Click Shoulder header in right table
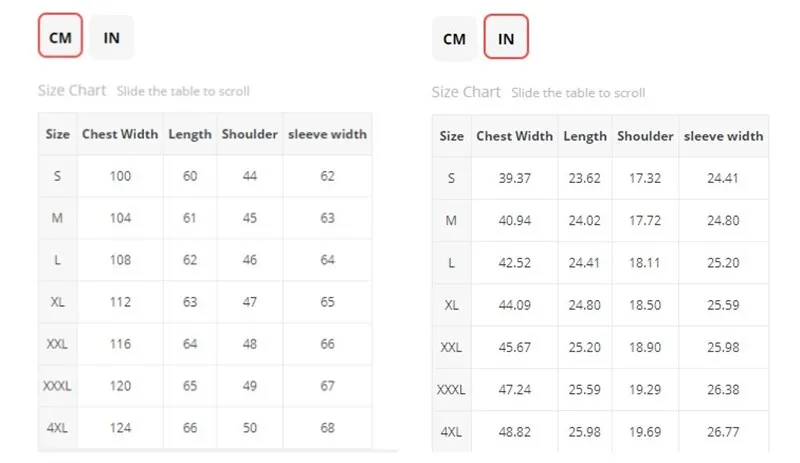 point(645,136)
